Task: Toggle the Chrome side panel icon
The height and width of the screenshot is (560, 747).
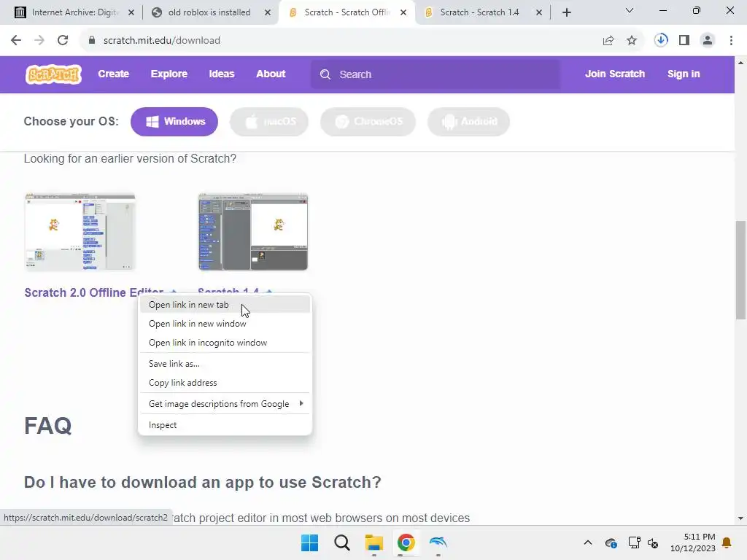Action: tap(684, 40)
